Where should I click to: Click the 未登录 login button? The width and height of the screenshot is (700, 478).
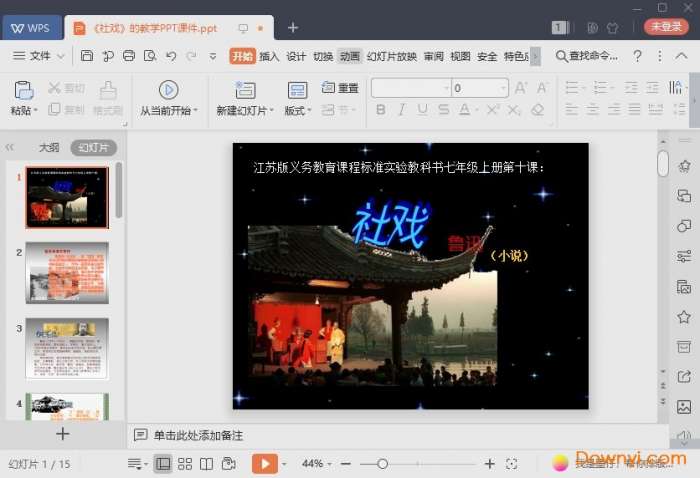pyautogui.click(x=666, y=27)
